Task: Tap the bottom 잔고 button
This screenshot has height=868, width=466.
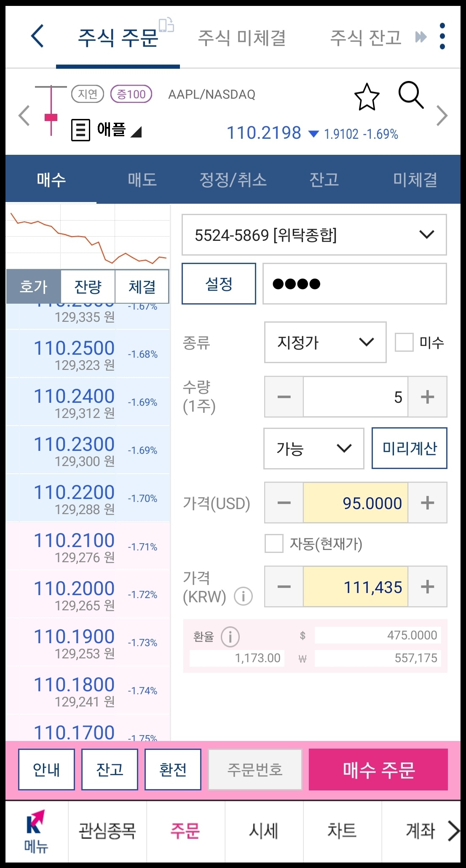Action: tap(110, 770)
